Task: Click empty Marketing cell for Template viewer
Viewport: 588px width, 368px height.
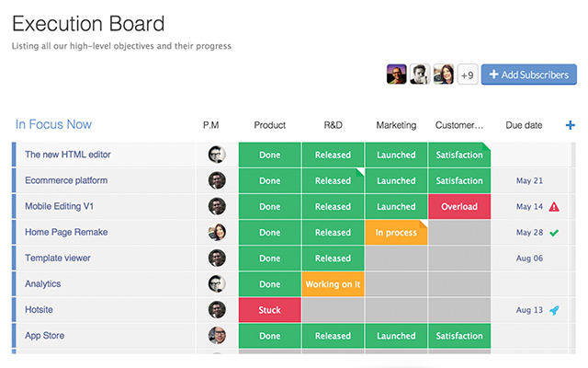Action: pos(396,259)
